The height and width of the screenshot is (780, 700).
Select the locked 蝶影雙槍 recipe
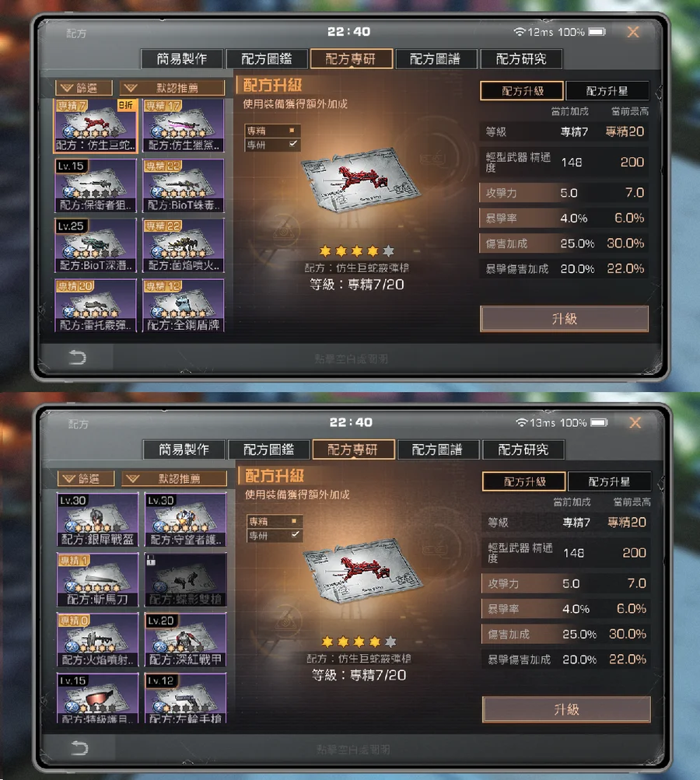[x=186, y=580]
